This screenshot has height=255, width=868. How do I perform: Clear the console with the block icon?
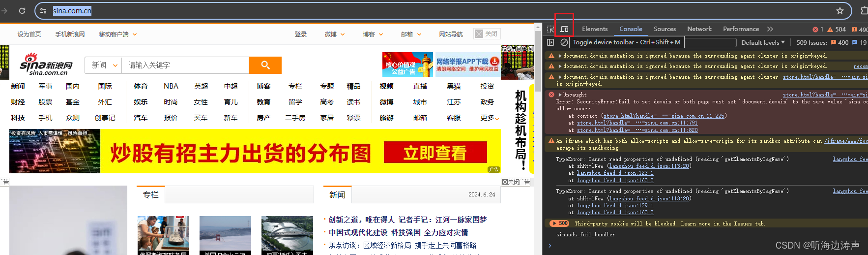coord(564,42)
